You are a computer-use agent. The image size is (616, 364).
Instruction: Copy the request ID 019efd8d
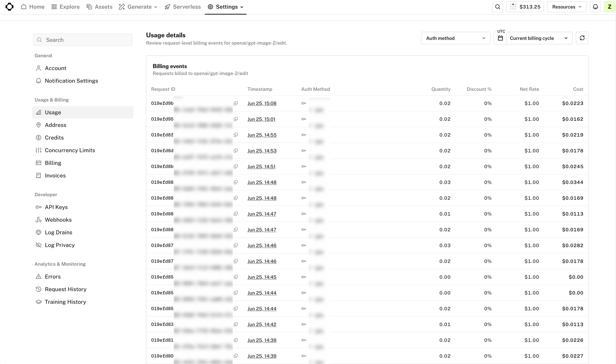pyautogui.click(x=236, y=151)
